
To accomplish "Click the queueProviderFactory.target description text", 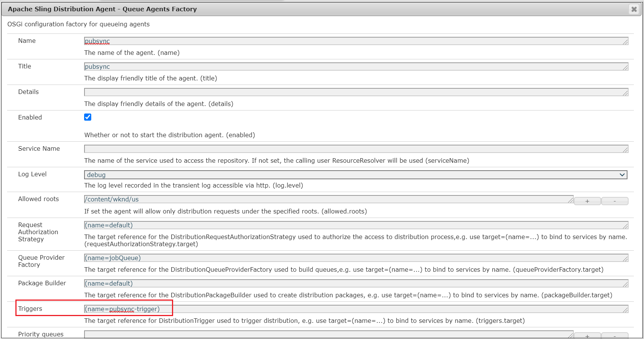I will coord(344,269).
